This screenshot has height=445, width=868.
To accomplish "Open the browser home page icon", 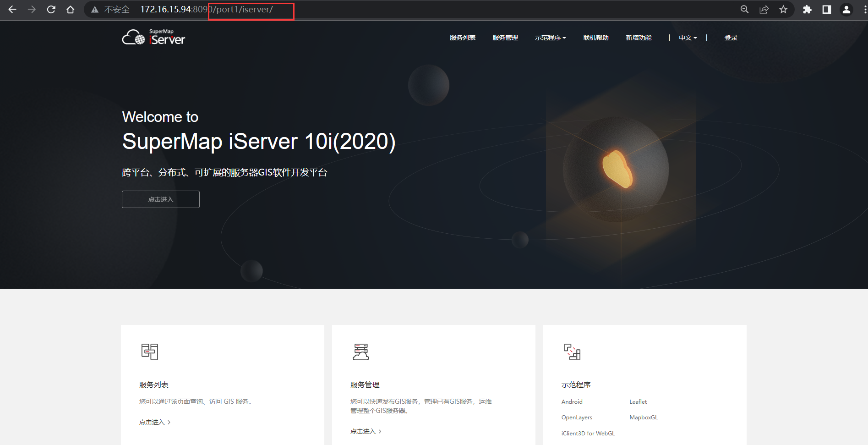I will click(x=71, y=10).
